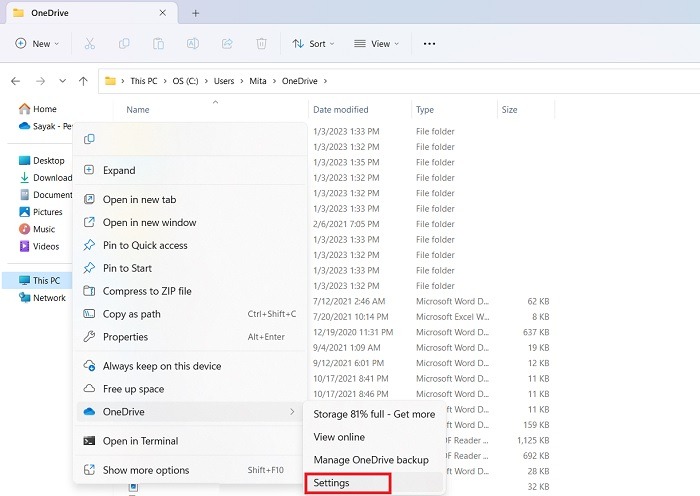Select the file sized 637 KB

[431, 332]
